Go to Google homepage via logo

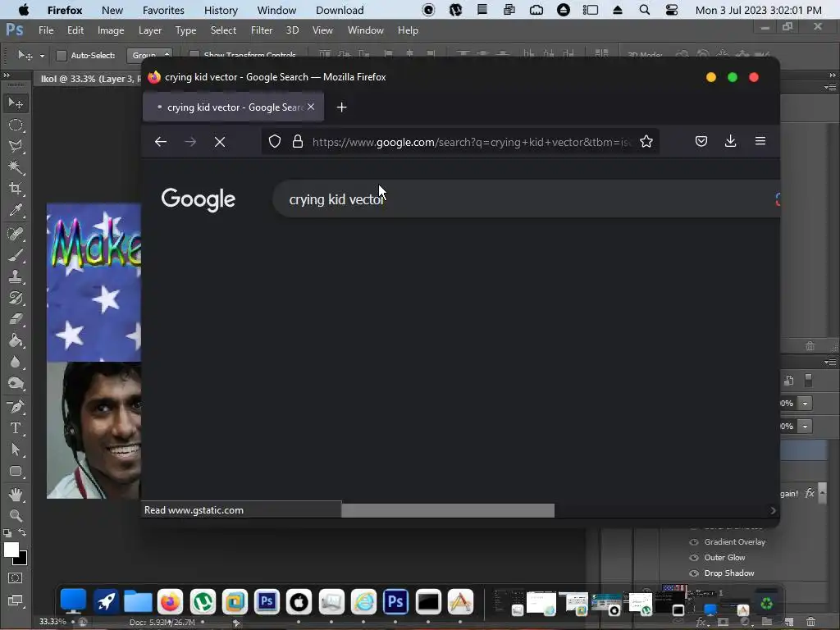pyautogui.click(x=199, y=199)
